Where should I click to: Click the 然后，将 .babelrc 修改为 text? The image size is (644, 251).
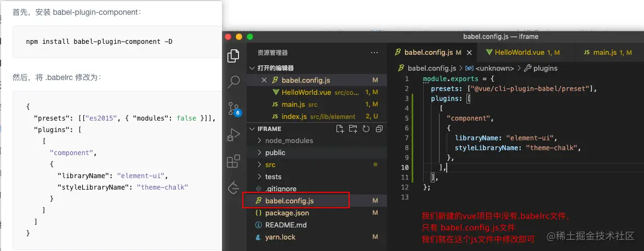point(56,77)
